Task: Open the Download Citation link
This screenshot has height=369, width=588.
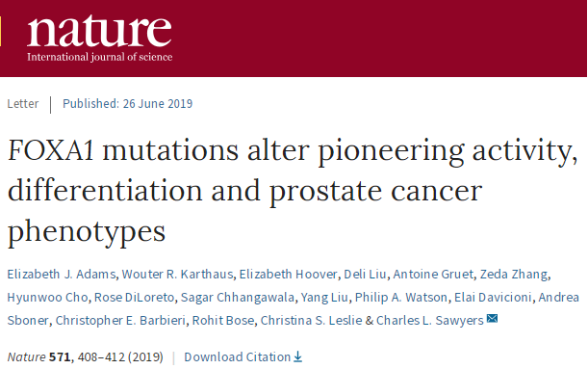Action: point(243,356)
